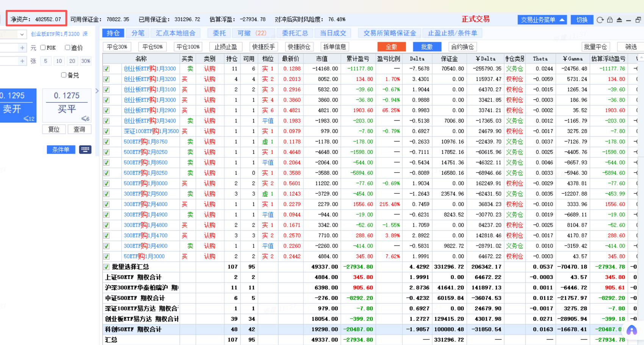Click the lock icon to lock trading

pos(610,20)
